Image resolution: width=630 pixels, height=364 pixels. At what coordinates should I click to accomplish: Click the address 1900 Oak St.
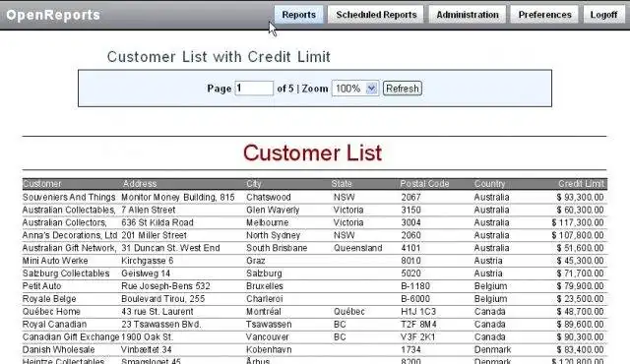pos(147,337)
